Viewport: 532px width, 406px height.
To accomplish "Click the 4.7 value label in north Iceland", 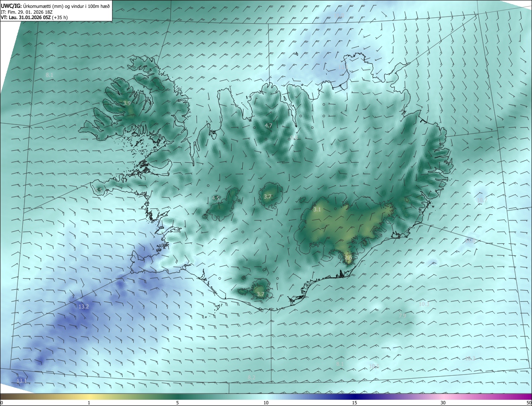I will pos(268,125).
